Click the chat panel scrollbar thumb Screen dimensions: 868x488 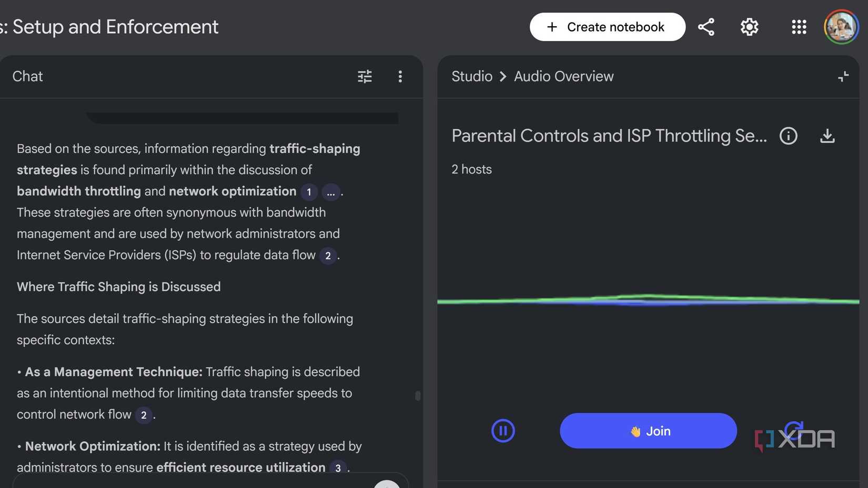tap(418, 395)
